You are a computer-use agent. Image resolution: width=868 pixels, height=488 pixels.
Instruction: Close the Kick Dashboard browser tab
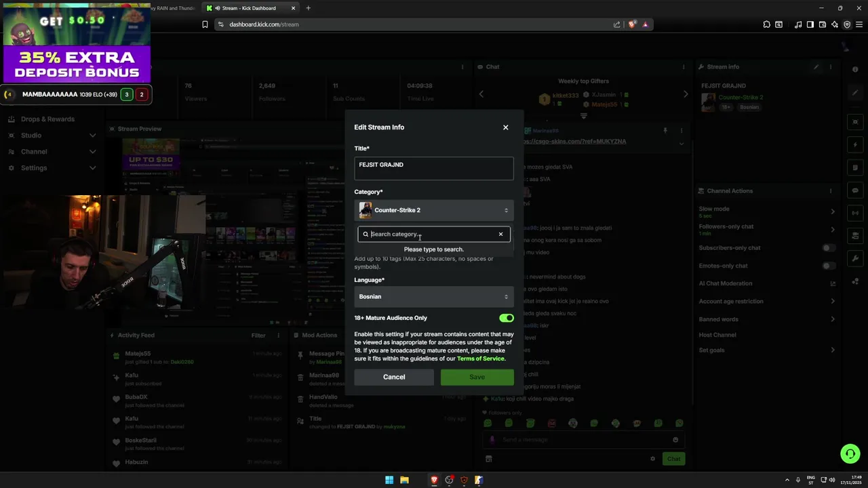pyautogui.click(x=294, y=8)
